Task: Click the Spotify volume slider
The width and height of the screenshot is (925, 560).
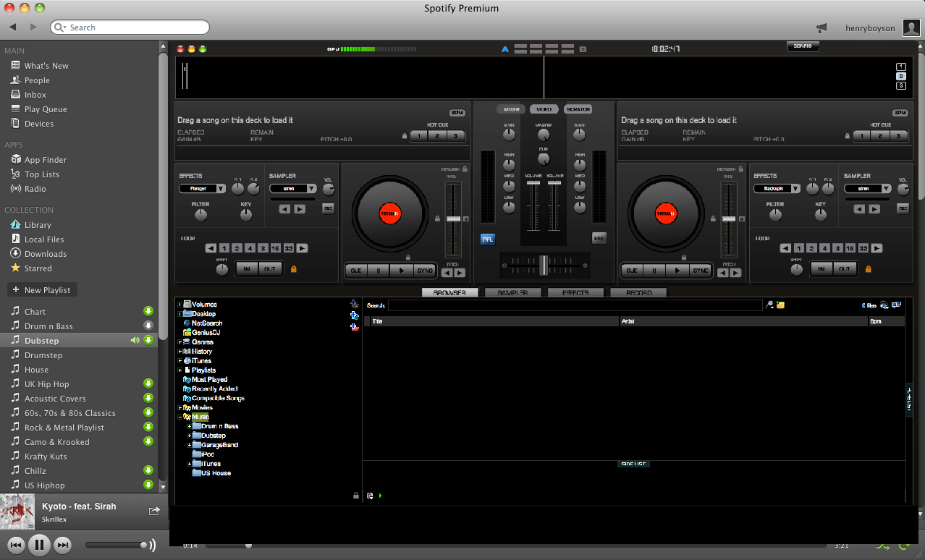Action: coord(116,545)
